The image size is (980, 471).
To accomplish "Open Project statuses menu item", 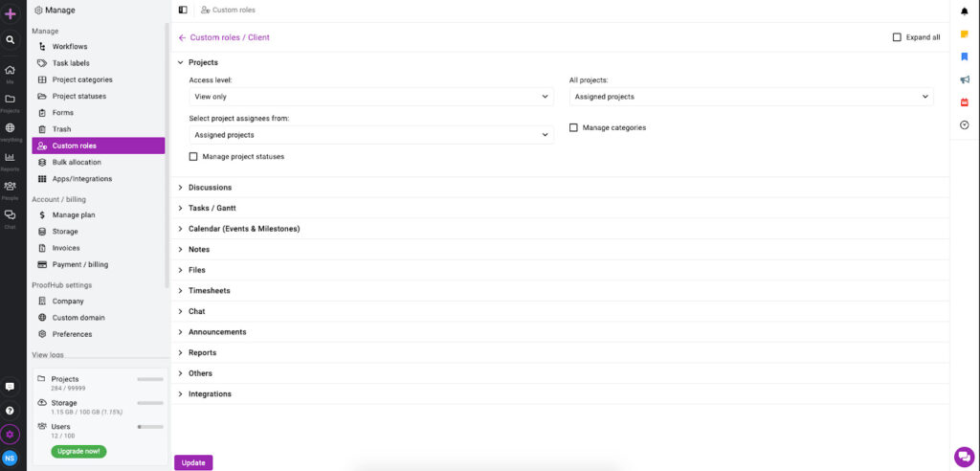I will [x=99, y=97].
